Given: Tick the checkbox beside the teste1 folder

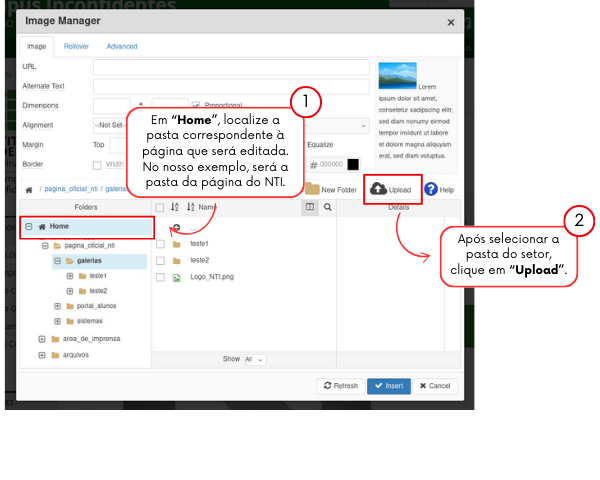Looking at the screenshot, I should coord(160,244).
